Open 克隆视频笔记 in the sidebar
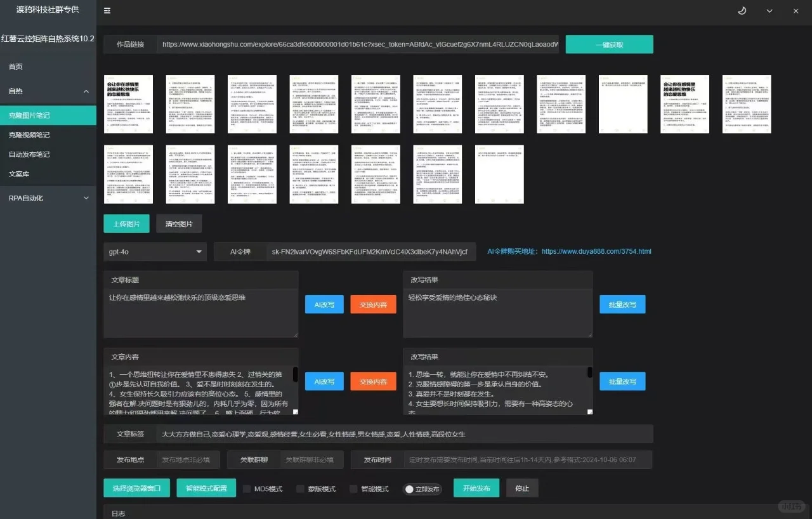 [x=48, y=135]
